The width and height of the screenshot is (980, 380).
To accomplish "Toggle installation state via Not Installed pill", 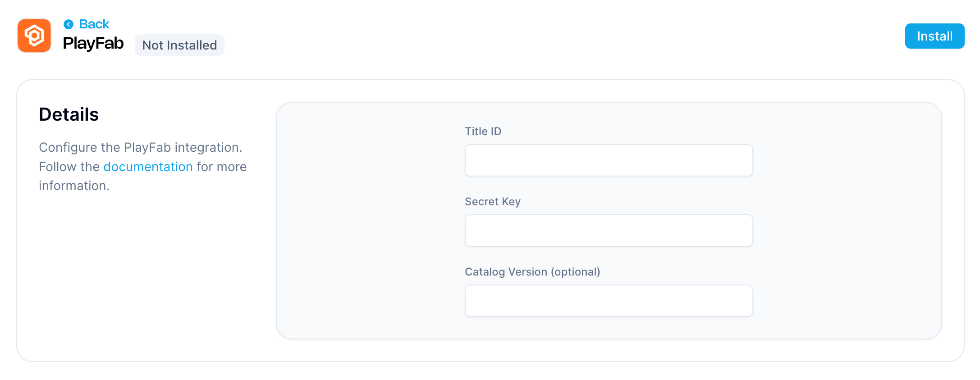I will coord(179,45).
